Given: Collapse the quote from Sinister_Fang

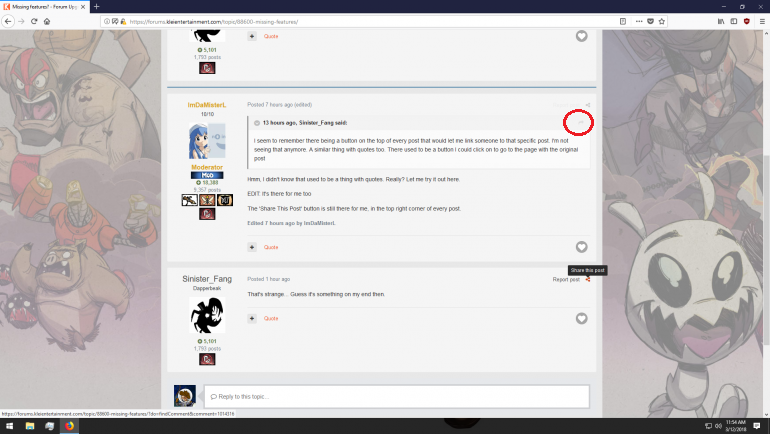Looking at the screenshot, I should coord(257,122).
